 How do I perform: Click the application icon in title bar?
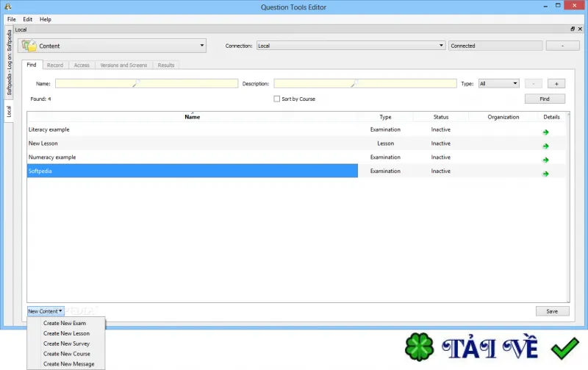(x=8, y=7)
